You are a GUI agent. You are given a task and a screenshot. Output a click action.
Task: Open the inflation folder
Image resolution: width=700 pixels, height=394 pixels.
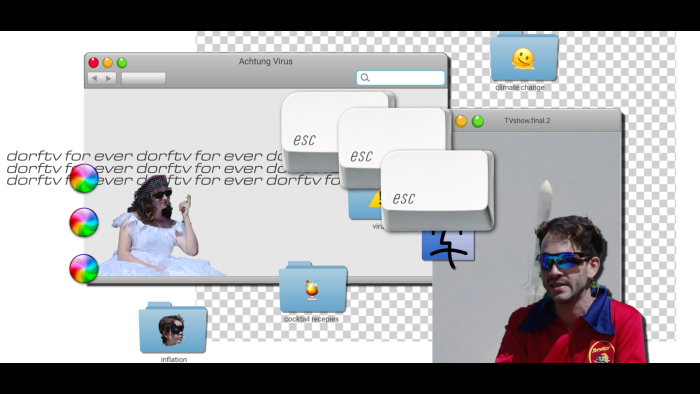(x=173, y=328)
